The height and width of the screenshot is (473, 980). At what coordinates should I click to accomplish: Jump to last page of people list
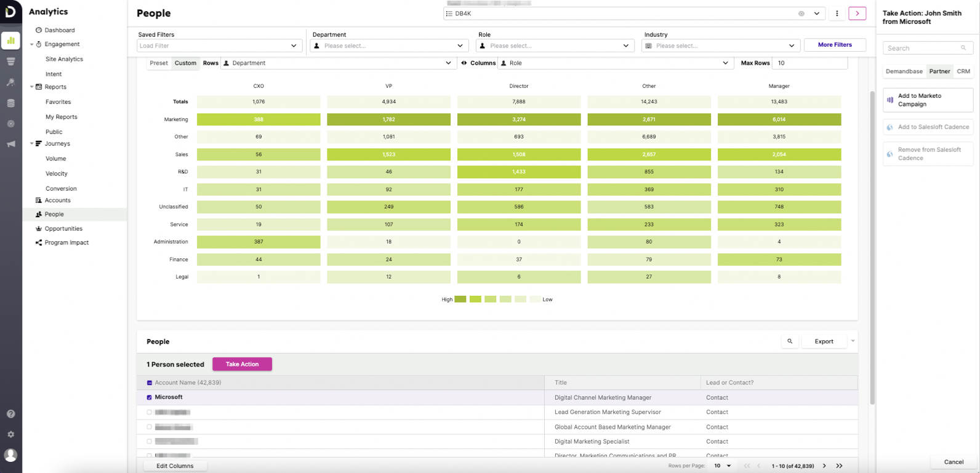[x=839, y=466]
